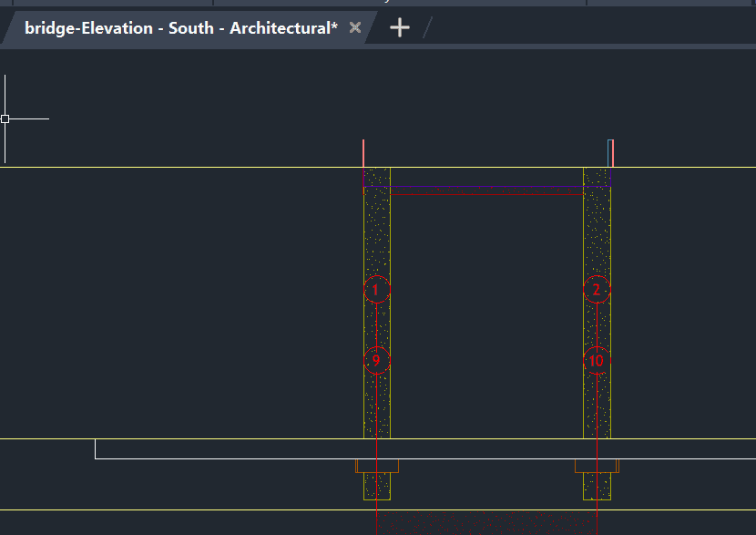Open a new drawing tab with plus
Screen dimensions: 756x535
pos(400,28)
